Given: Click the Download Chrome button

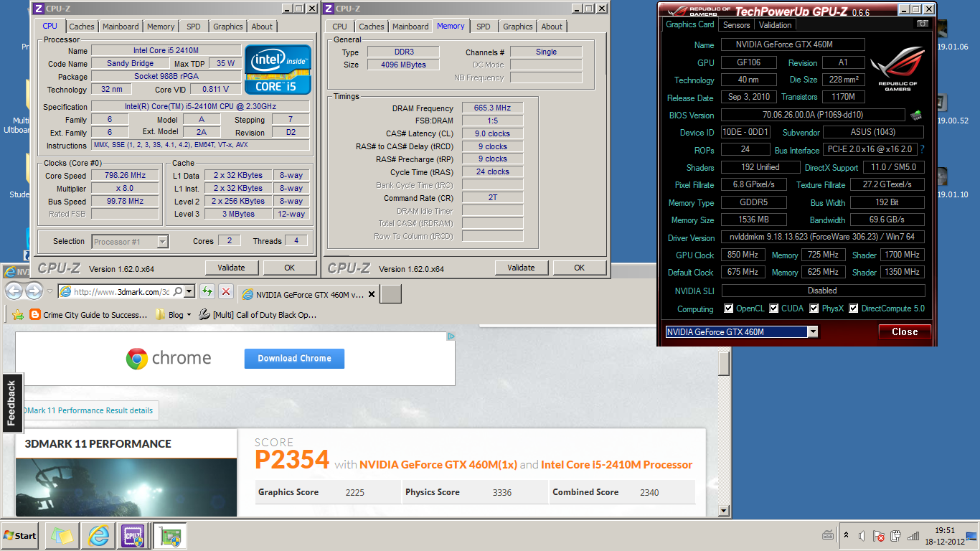Looking at the screenshot, I should (x=294, y=359).
